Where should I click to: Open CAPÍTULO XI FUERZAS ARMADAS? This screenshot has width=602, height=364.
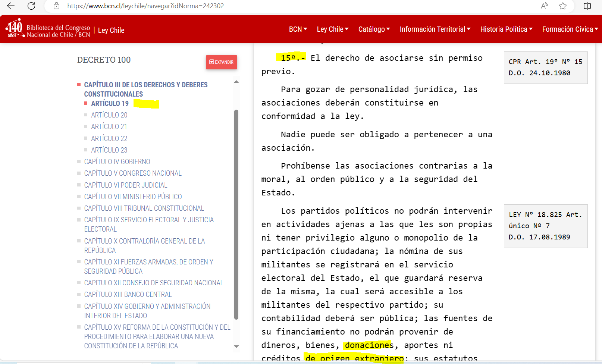tap(148, 267)
